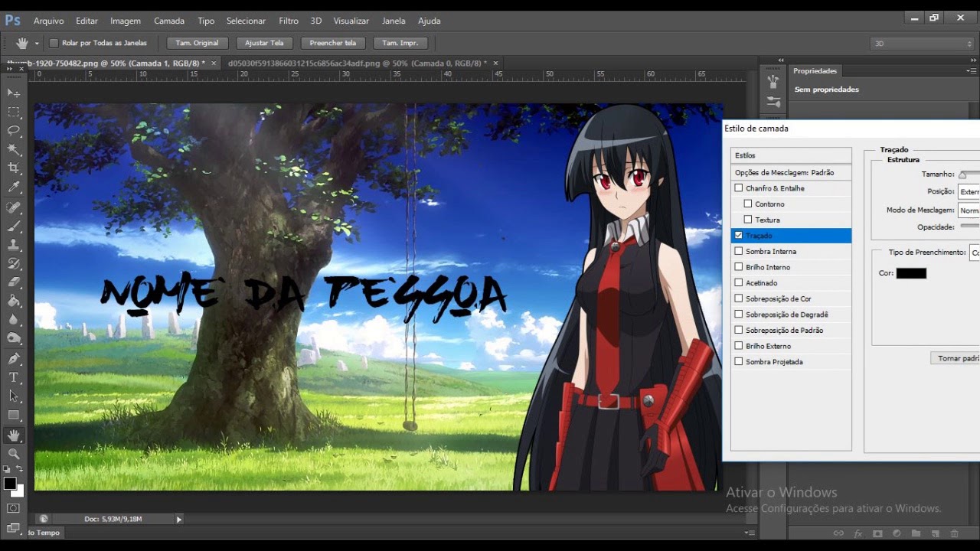
Task: Select the Eyedropper tool
Action: (x=14, y=187)
